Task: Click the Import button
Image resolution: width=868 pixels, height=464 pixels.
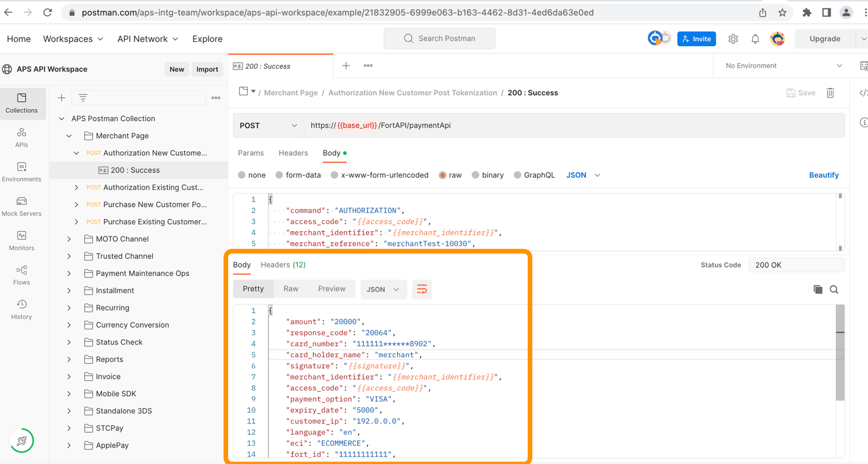Action: (x=207, y=69)
